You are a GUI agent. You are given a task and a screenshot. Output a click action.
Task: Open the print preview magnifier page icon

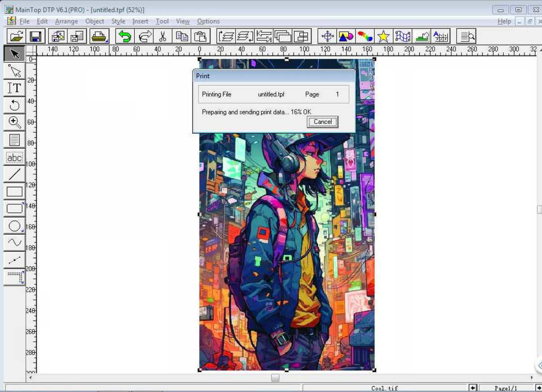(x=466, y=36)
